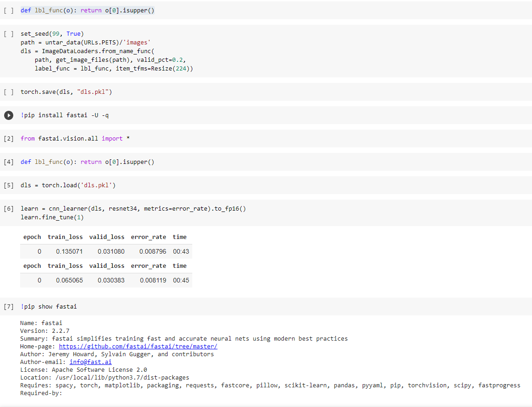Run the pip install fastai cell
This screenshot has width=532, height=407.
(9, 115)
